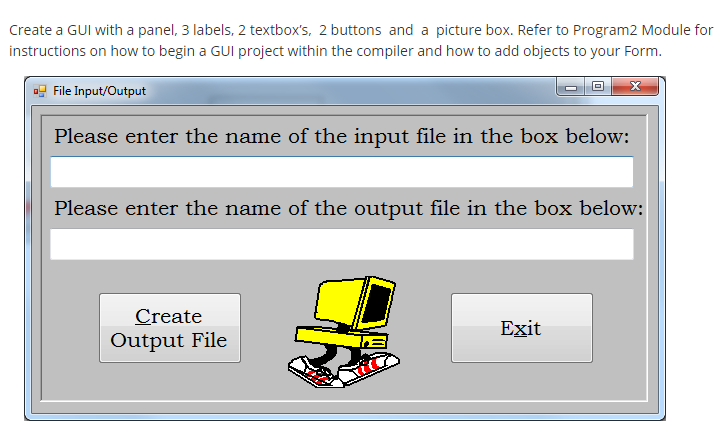Maximize the File Input/Output window
Screen dimensions: 724x448
(x=600, y=89)
